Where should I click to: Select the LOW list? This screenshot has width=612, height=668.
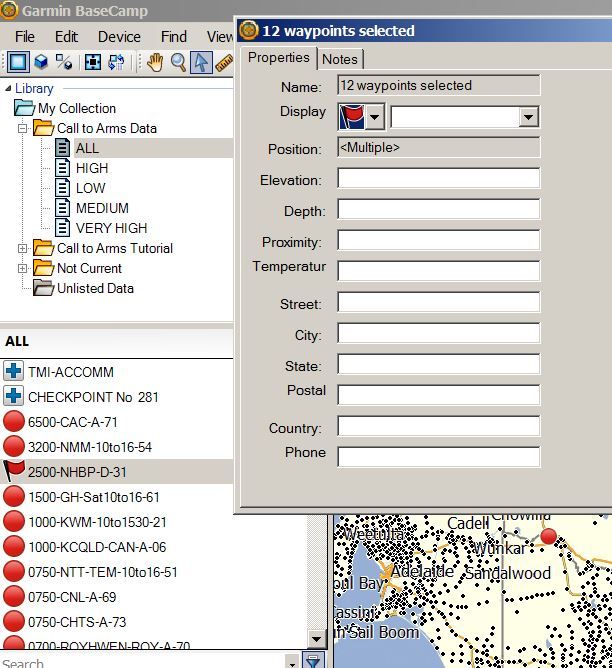click(x=91, y=188)
